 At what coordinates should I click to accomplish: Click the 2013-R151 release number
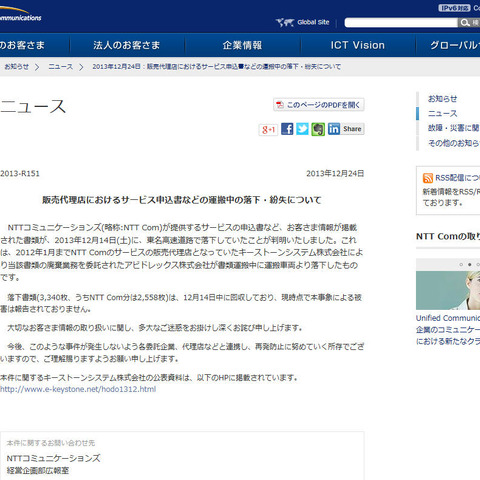point(20,173)
